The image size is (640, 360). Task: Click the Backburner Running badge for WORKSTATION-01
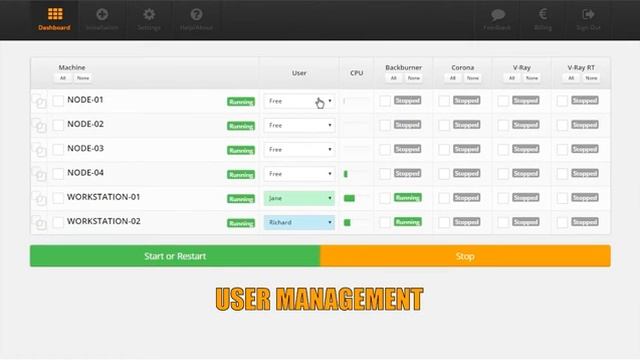click(x=407, y=198)
